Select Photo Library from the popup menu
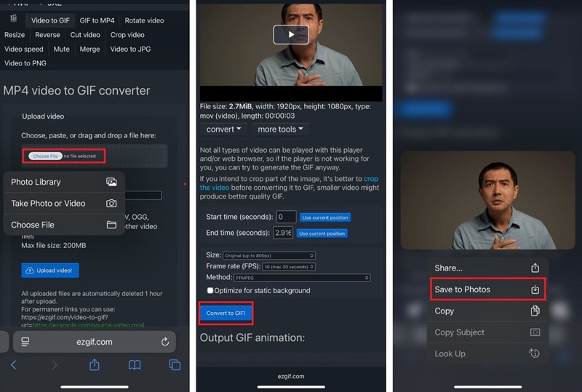This screenshot has height=392, width=582. click(x=64, y=182)
